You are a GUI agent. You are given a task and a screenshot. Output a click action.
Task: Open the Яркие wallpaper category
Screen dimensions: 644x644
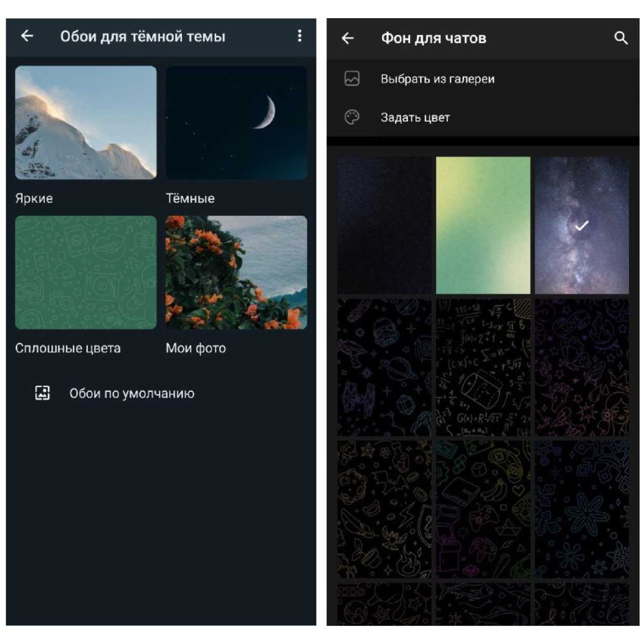[86, 123]
